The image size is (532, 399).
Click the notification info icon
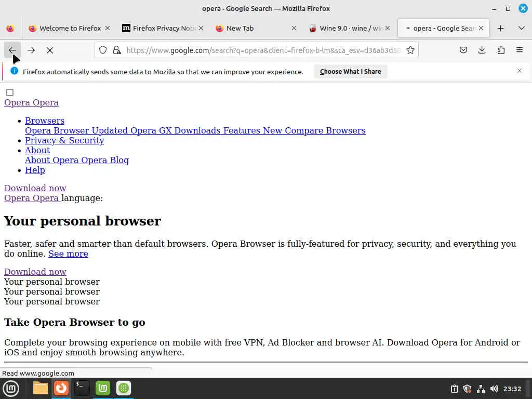pyautogui.click(x=14, y=71)
